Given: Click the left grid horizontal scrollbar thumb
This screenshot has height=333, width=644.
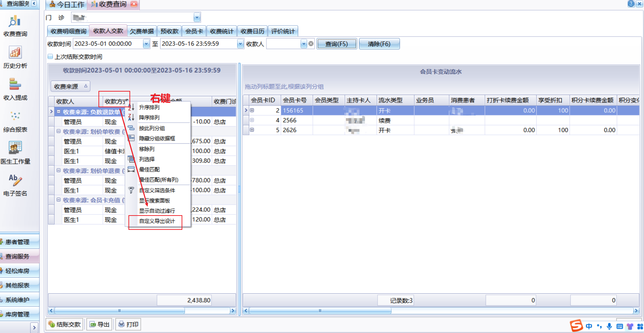Looking at the screenshot, I should coord(119,311).
